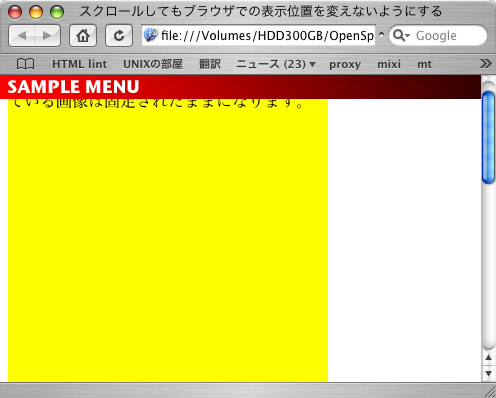
Task: Open the proxy bookmark
Action: click(x=345, y=64)
